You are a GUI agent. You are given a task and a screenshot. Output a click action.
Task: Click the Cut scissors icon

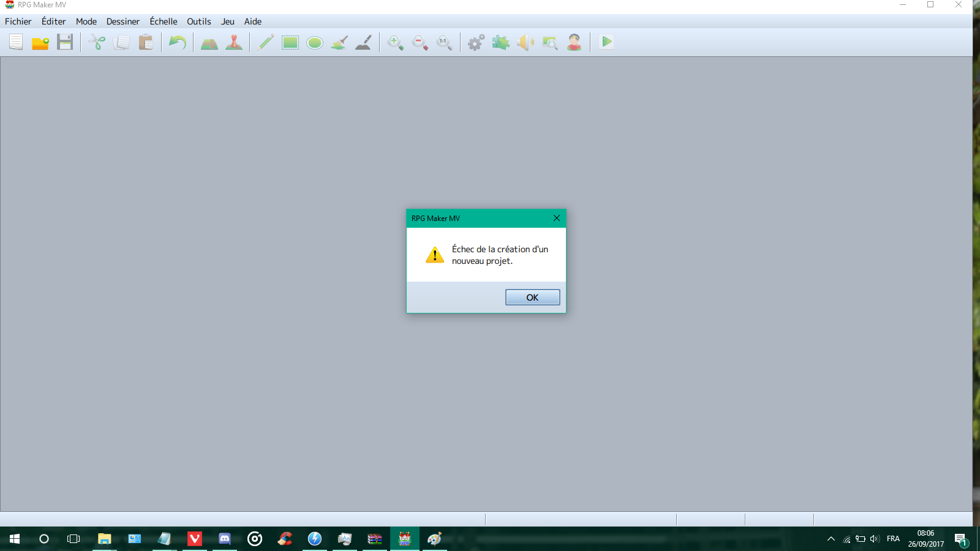coord(97,42)
